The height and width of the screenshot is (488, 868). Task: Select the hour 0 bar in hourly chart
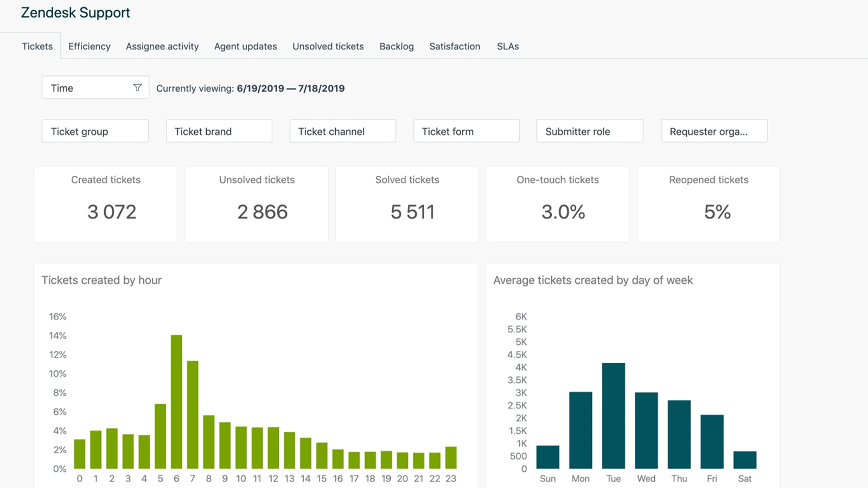[80, 454]
